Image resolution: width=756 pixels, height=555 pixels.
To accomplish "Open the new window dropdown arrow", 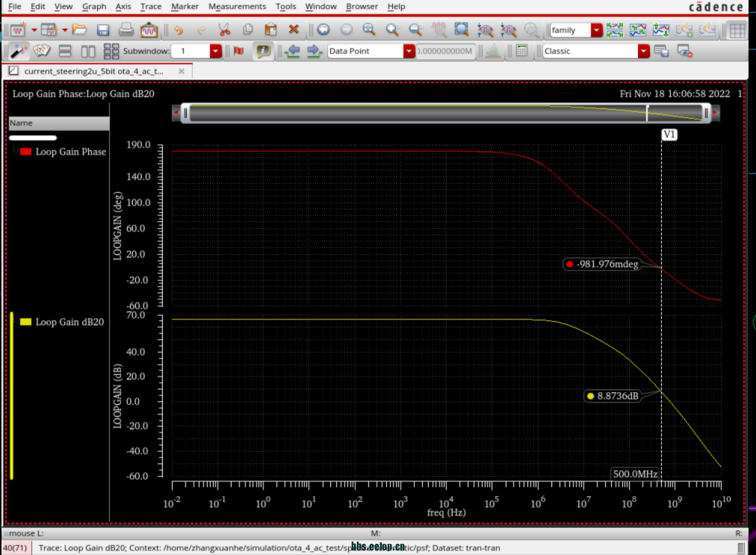I will (34, 30).
